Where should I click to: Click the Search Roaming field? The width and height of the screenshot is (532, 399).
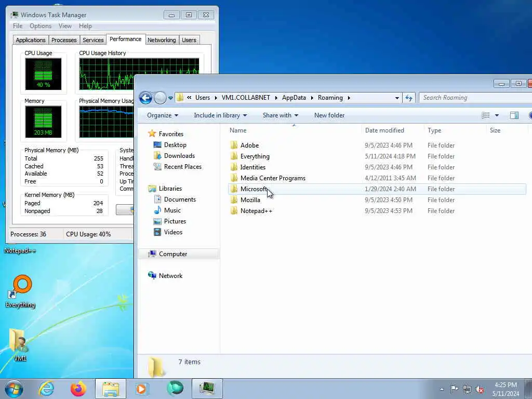475,98
